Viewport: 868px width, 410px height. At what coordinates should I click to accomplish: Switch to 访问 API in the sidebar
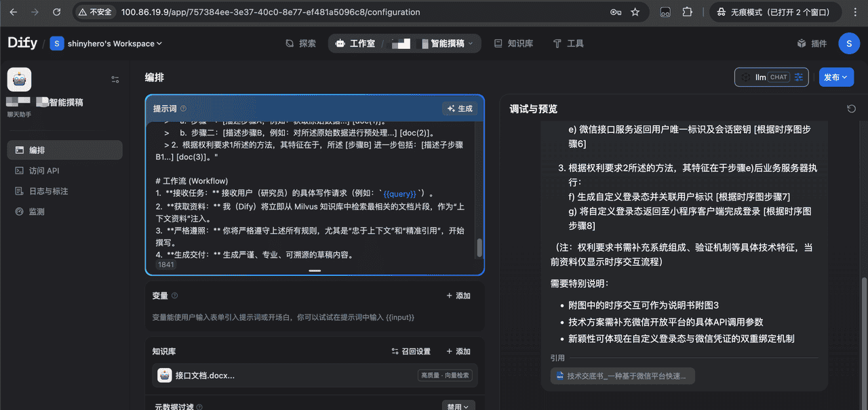click(x=44, y=171)
